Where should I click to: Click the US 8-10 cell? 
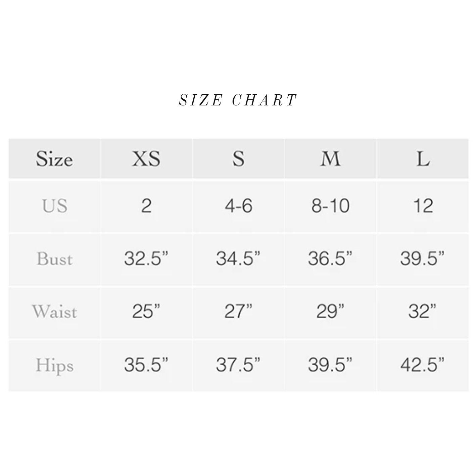click(330, 205)
